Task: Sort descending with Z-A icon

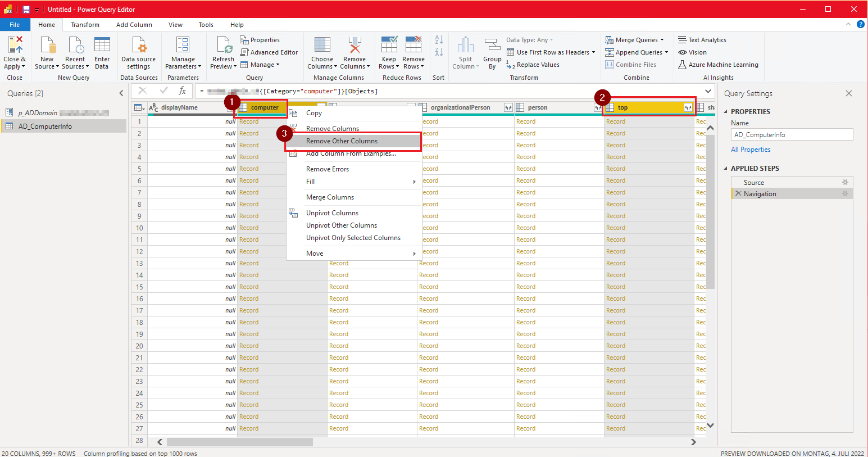Action: coord(439,52)
